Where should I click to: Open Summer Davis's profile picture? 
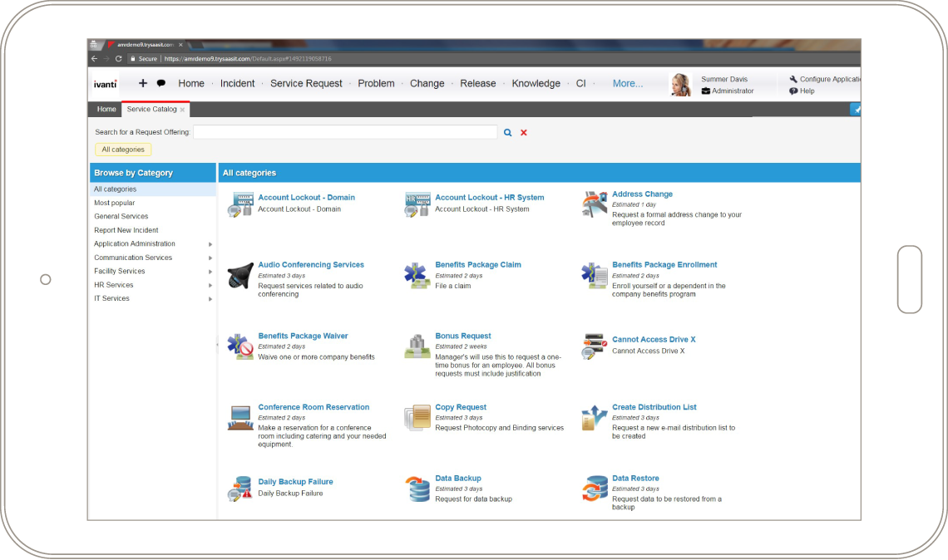[x=681, y=84]
